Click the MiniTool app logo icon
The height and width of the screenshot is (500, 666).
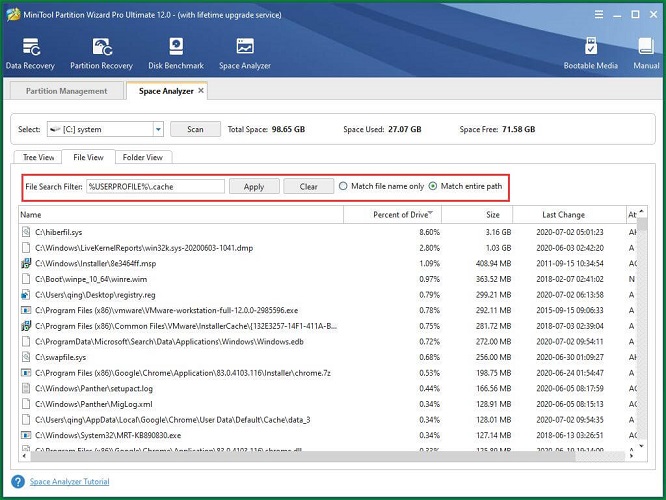coord(13,14)
